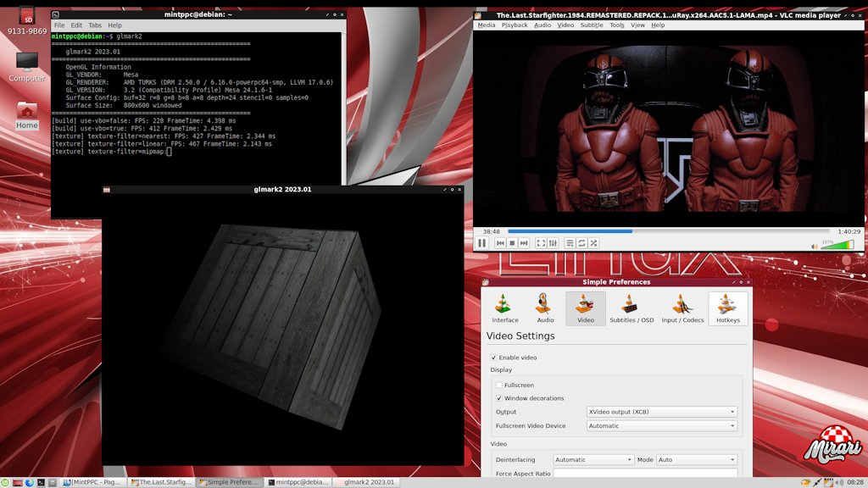Open VLC Media menu
The height and width of the screenshot is (488, 868).
point(486,25)
